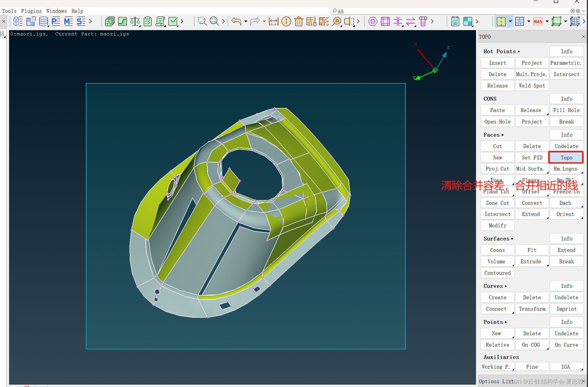The image size is (588, 387).
Task: Expand the NAS deck dropdown arrow
Action: pos(547,21)
